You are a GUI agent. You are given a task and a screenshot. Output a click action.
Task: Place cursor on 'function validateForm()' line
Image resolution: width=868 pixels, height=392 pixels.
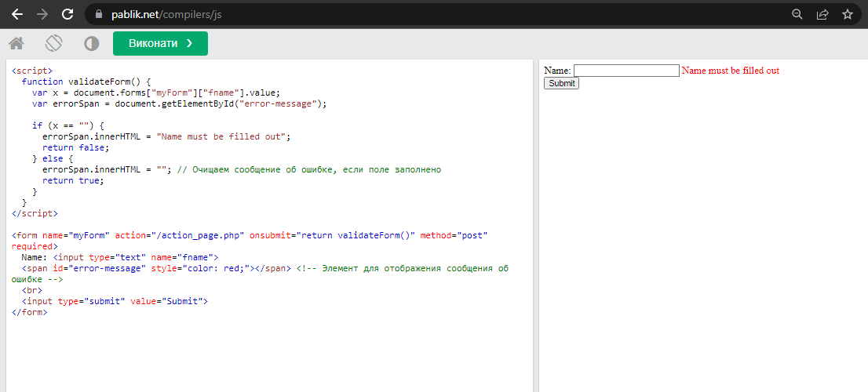click(x=86, y=82)
